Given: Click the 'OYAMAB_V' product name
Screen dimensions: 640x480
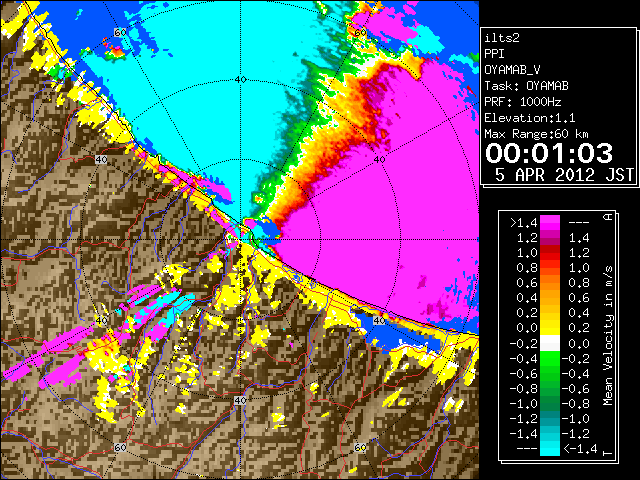Looking at the screenshot, I should point(512,70).
